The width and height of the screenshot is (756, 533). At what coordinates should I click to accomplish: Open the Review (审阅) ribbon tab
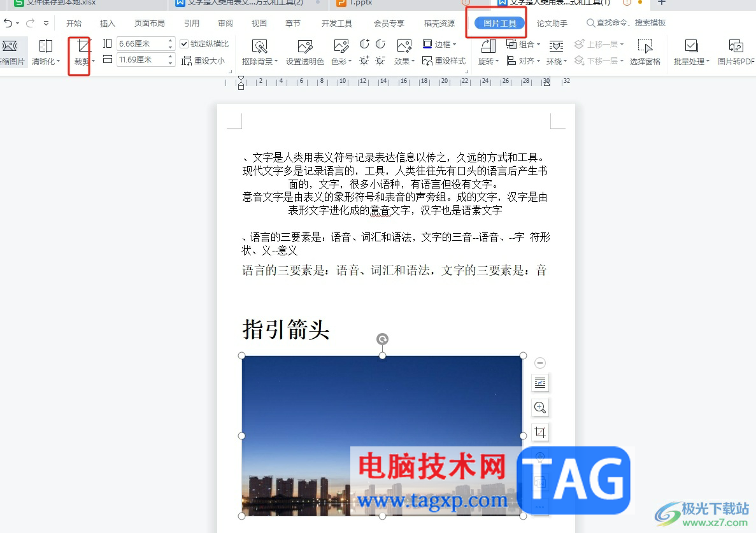point(225,23)
